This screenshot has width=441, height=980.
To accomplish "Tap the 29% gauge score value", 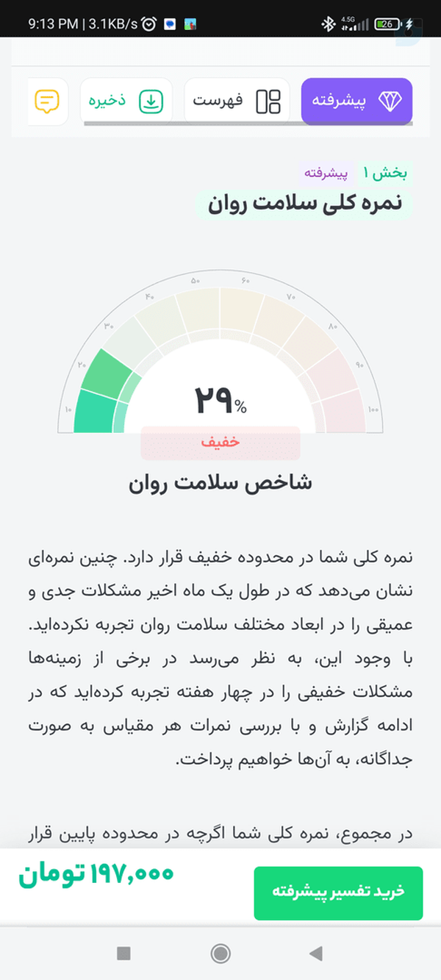I will [x=220, y=400].
